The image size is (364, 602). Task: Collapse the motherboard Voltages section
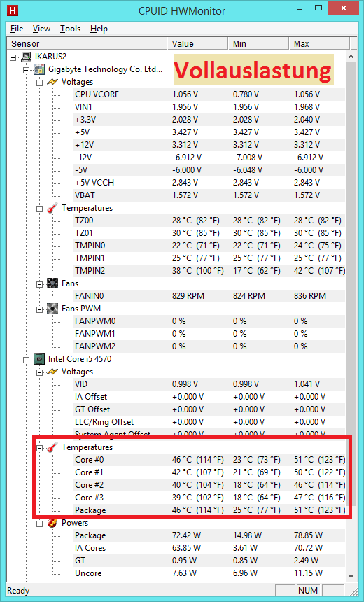pos(39,82)
